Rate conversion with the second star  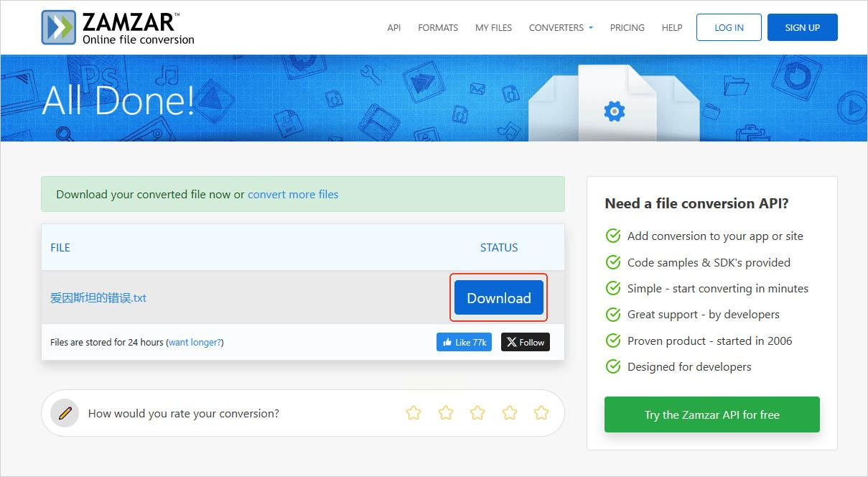[x=446, y=412]
